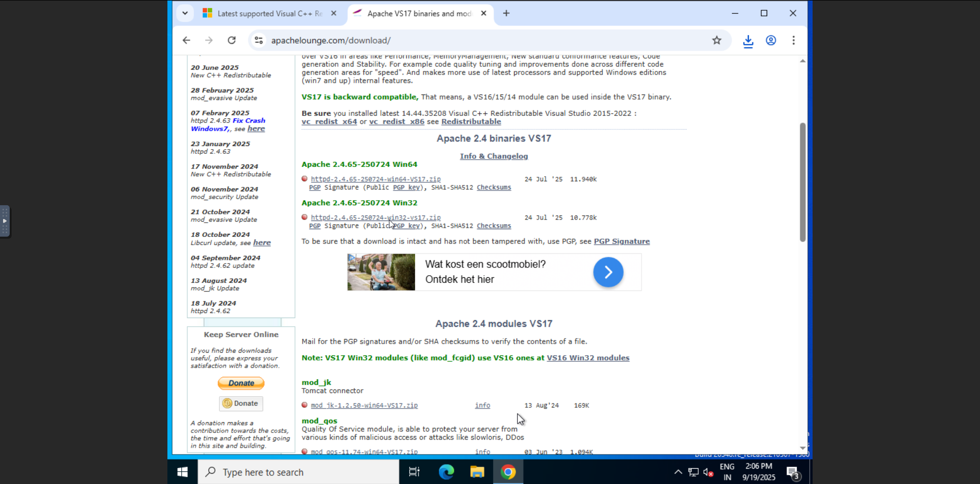Download httpd-2.4.65-250724-win64-VS17.zip
Image resolution: width=980 pixels, height=484 pixels.
tap(376, 179)
